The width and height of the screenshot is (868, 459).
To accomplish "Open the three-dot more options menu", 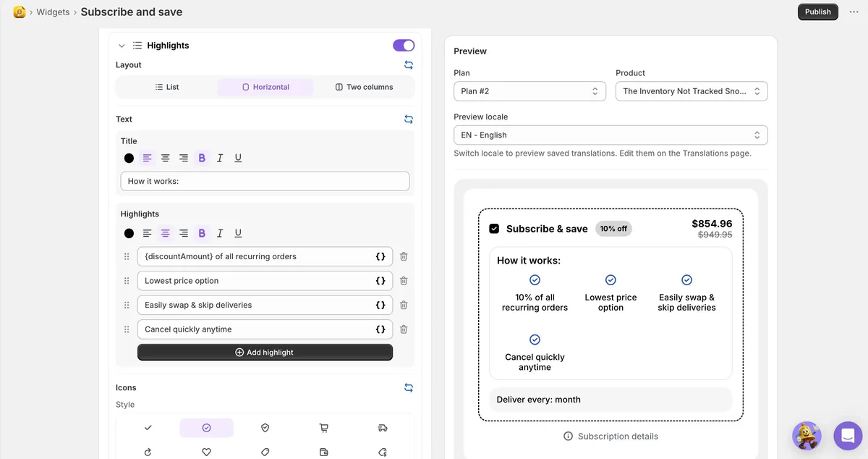I will 854,12.
